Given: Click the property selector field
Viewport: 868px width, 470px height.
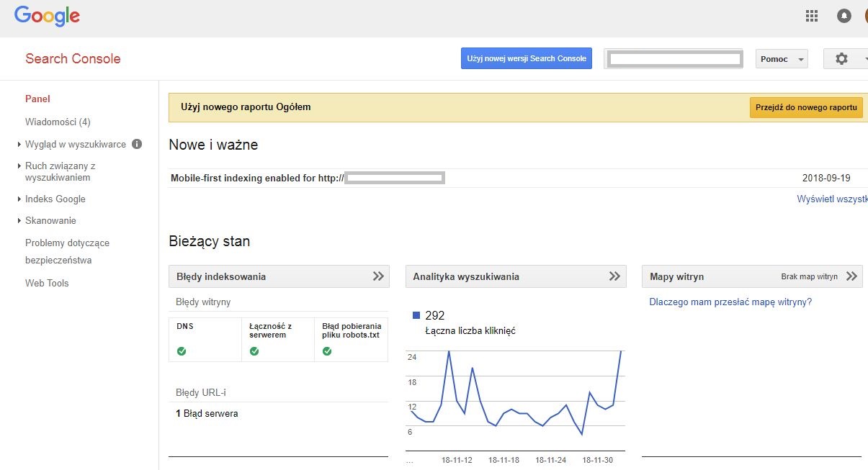Looking at the screenshot, I should point(675,59).
